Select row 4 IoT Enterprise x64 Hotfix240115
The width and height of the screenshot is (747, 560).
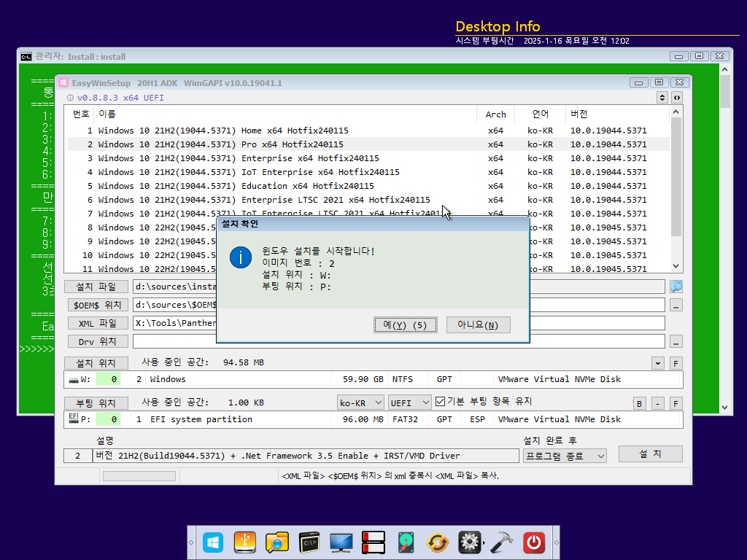pos(368,172)
